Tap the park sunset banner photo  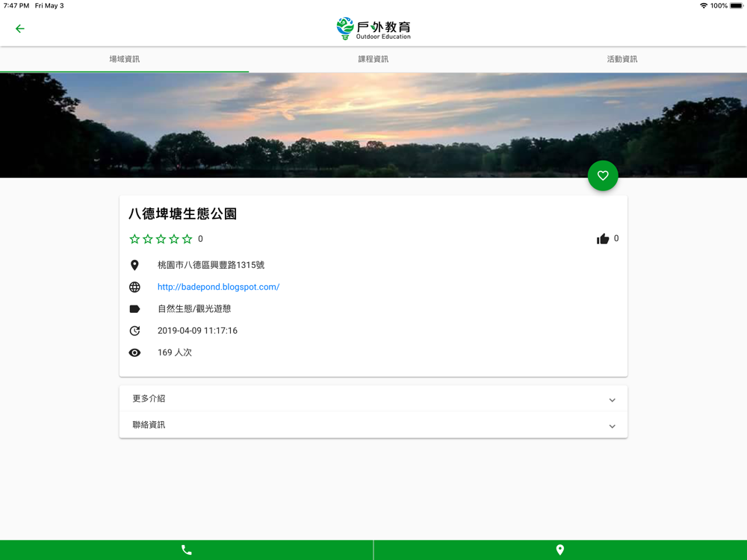pyautogui.click(x=373, y=125)
